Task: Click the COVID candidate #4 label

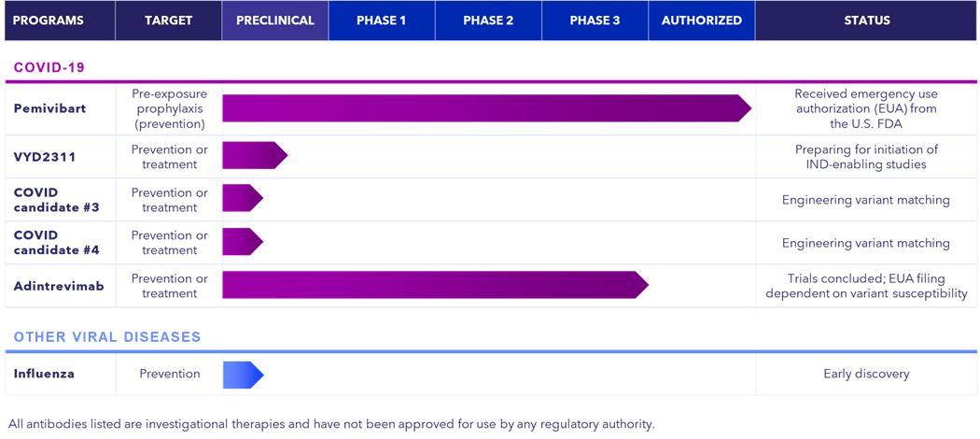Action: (x=56, y=243)
